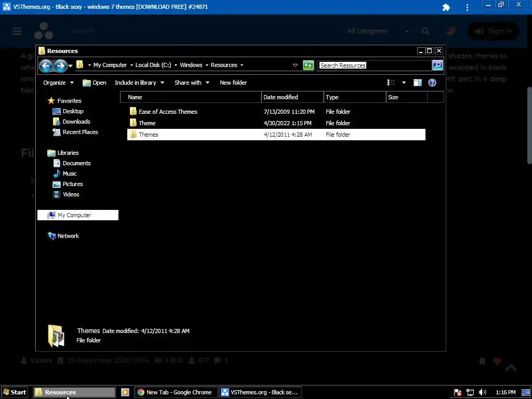Open the view options dropdown arrow
532x399 pixels.
point(404,83)
